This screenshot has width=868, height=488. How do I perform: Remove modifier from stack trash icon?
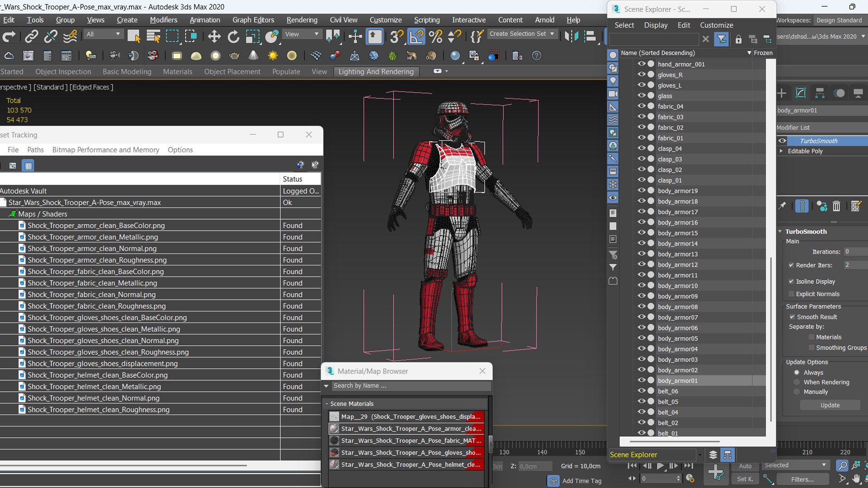point(836,206)
